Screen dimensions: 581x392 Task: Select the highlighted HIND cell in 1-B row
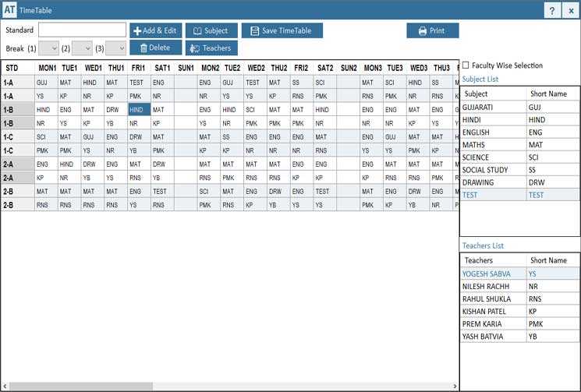coord(139,110)
